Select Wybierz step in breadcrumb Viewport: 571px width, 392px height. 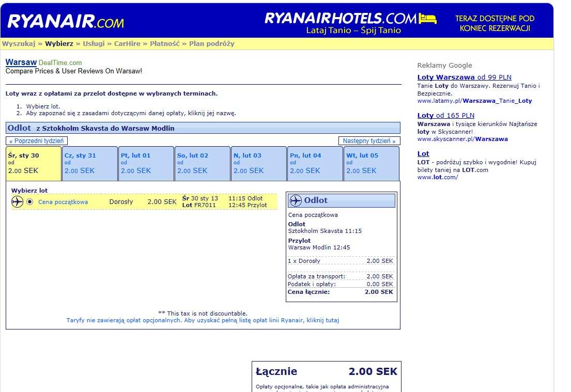[59, 44]
